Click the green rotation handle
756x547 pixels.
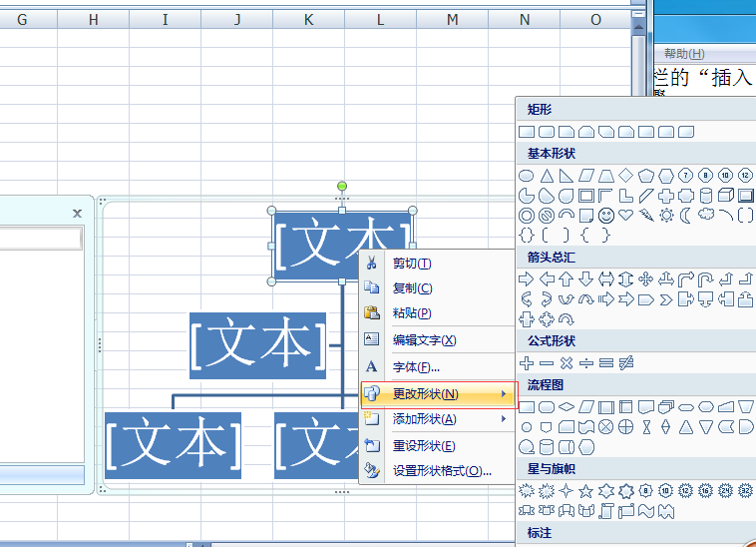click(x=342, y=187)
